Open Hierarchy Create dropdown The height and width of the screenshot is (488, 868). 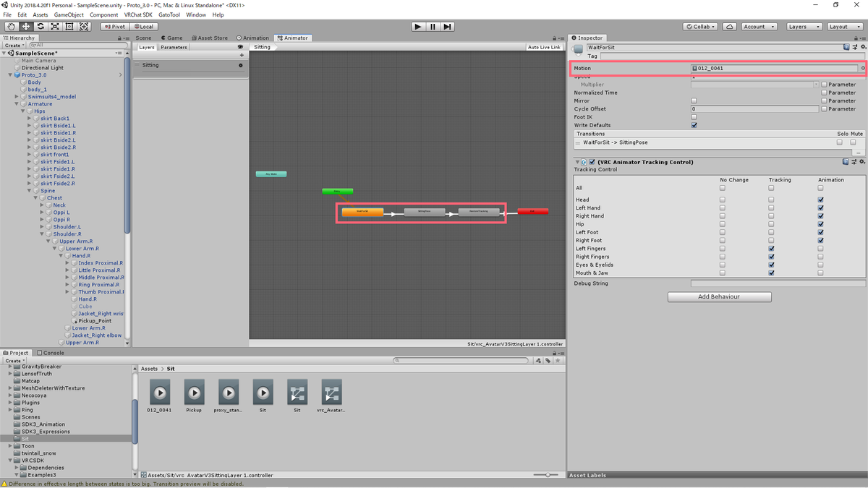tap(14, 45)
